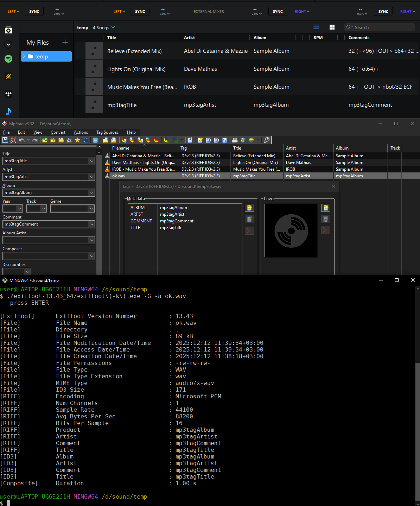Add a new folder with My Files plus
420x506 pixels.
point(65,43)
